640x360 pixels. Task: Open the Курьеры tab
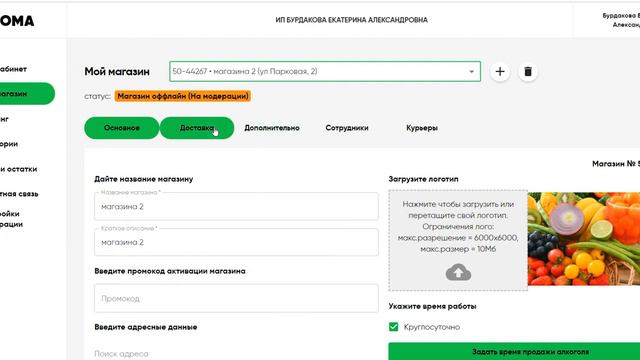coord(422,128)
